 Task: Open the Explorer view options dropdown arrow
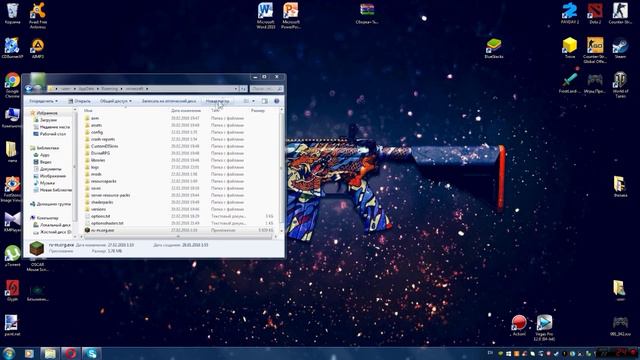coord(253,101)
